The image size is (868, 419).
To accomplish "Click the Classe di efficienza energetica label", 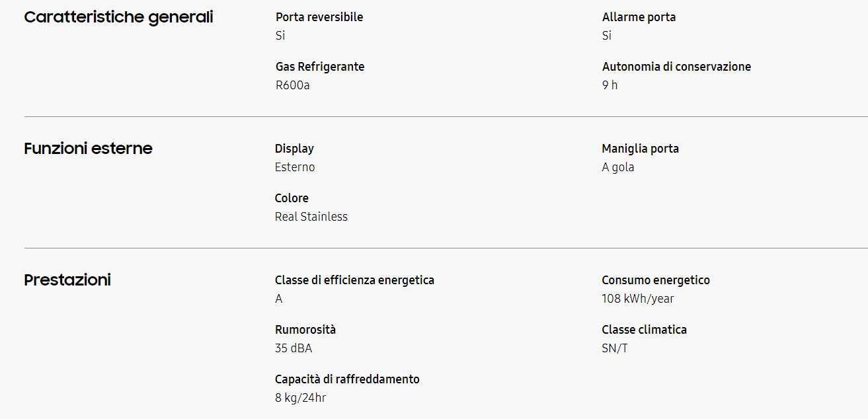I will [354, 280].
